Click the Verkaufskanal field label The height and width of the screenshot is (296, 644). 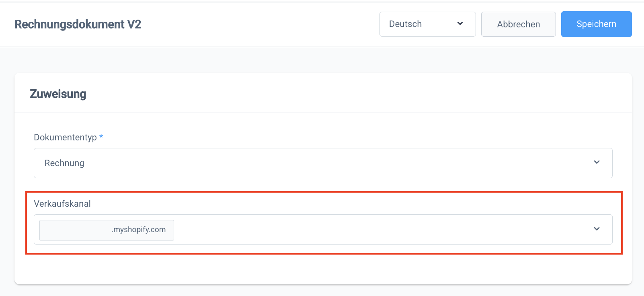point(62,204)
